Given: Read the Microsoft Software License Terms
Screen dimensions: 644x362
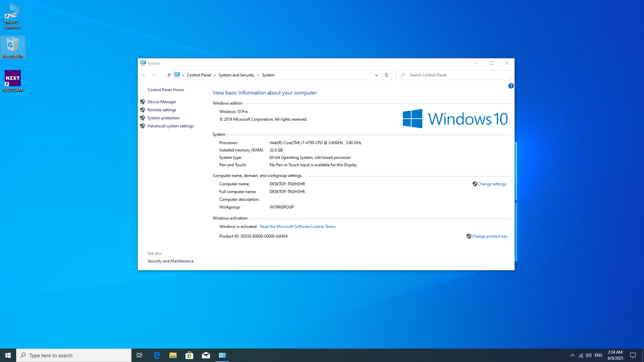Looking at the screenshot, I should coord(298,227).
